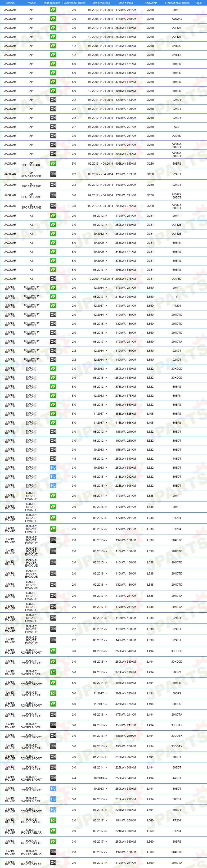
Task: Click petrol icon in Jaguar XF AJ6WG row
Action: tap(53, 19)
